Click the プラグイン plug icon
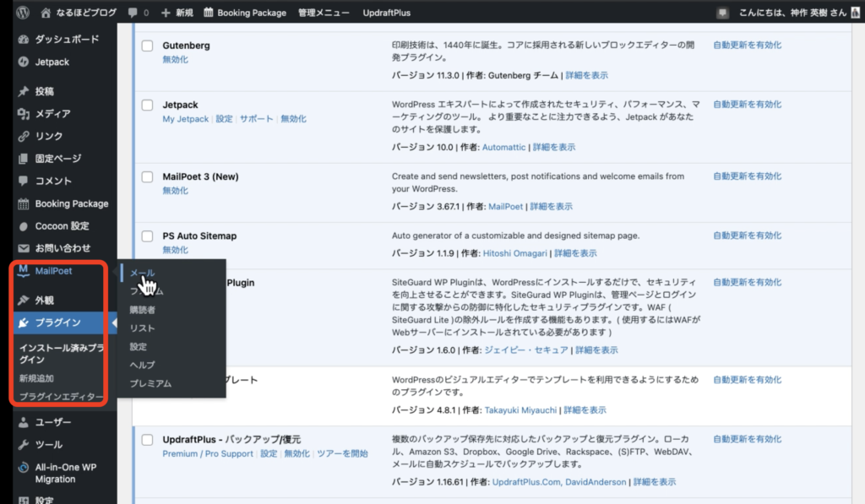The width and height of the screenshot is (865, 504). point(23,322)
